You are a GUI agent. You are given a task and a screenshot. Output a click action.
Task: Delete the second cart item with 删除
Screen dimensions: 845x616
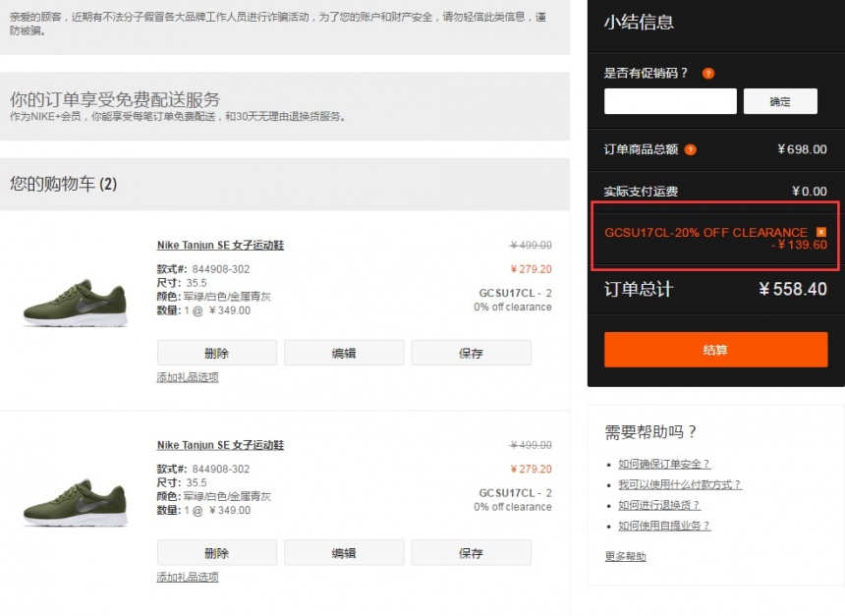pos(217,553)
